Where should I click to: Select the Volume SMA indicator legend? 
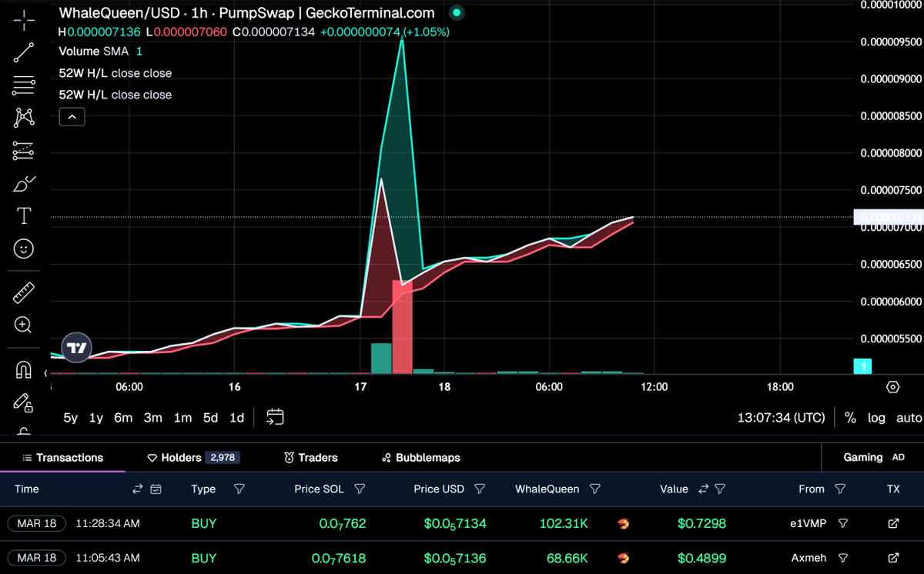click(x=101, y=51)
